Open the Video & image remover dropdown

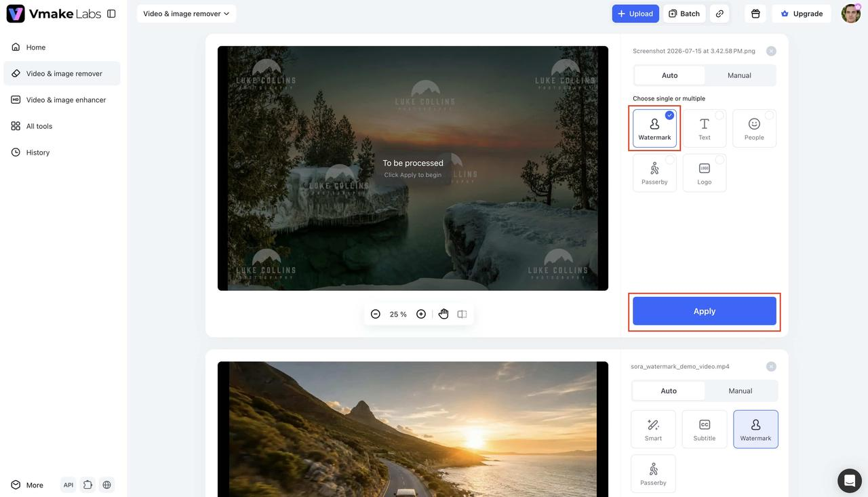click(186, 14)
